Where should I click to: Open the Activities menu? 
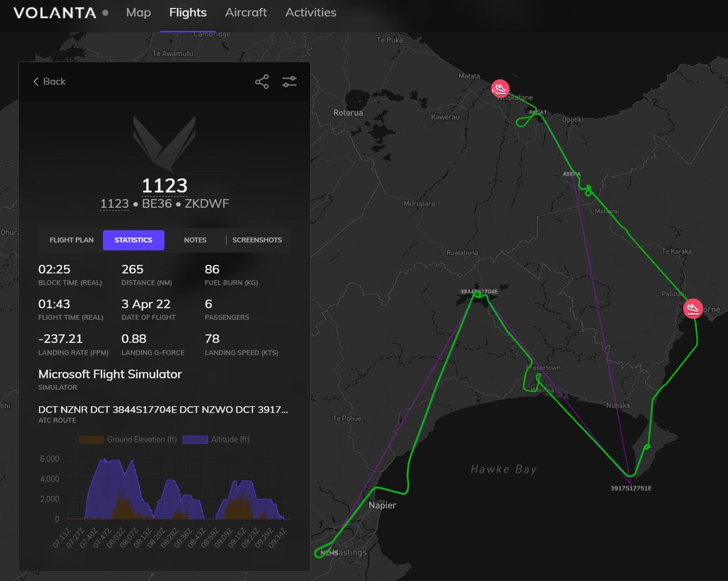(x=311, y=12)
